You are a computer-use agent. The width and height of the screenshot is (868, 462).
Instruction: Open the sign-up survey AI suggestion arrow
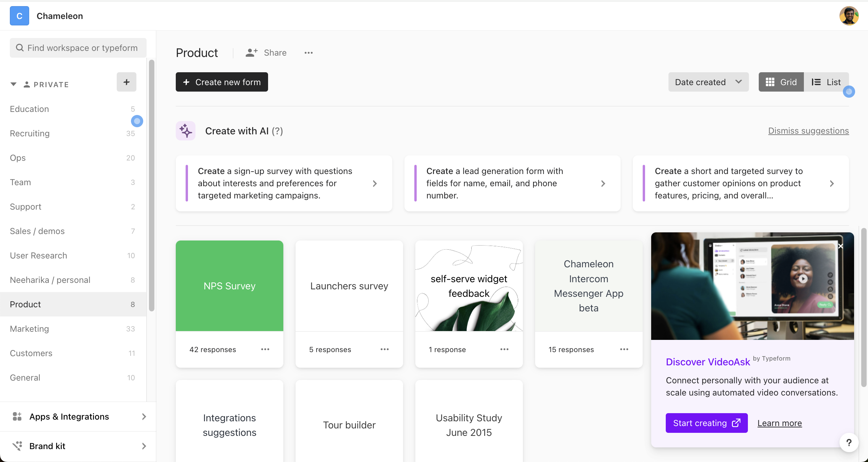coord(375,184)
